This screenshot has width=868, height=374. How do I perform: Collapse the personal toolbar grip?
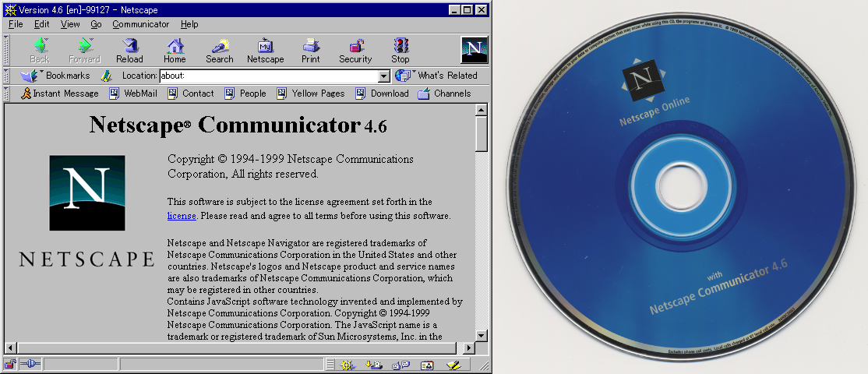pyautogui.click(x=6, y=93)
